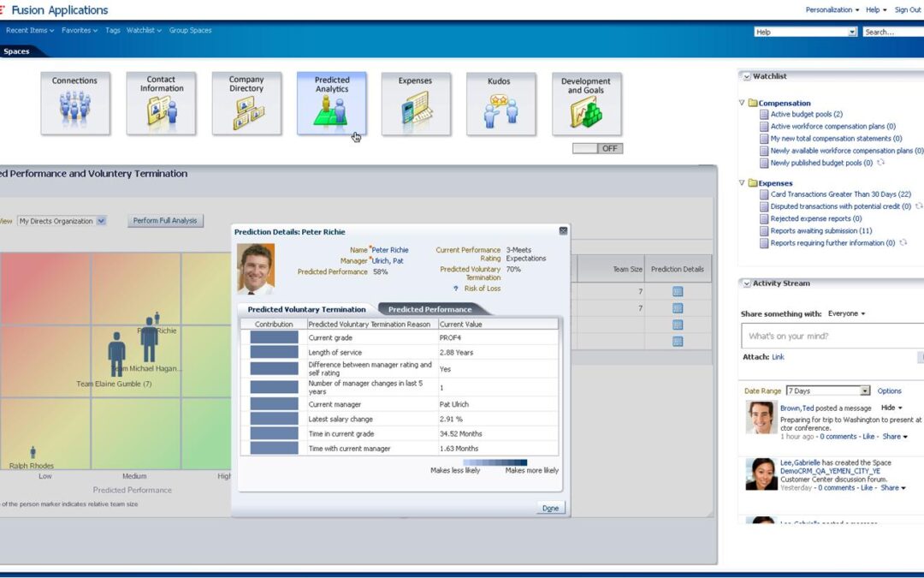
Task: Expand the Recent Items menu
Action: point(29,30)
